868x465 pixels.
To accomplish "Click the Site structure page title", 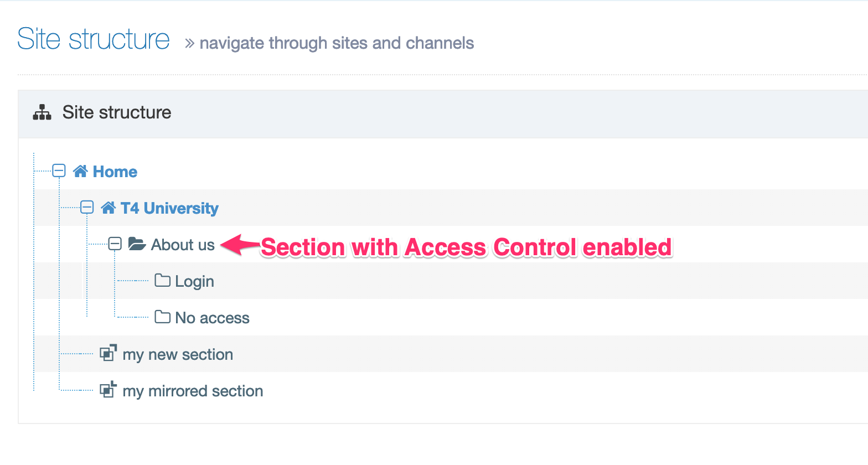I will pyautogui.click(x=94, y=39).
